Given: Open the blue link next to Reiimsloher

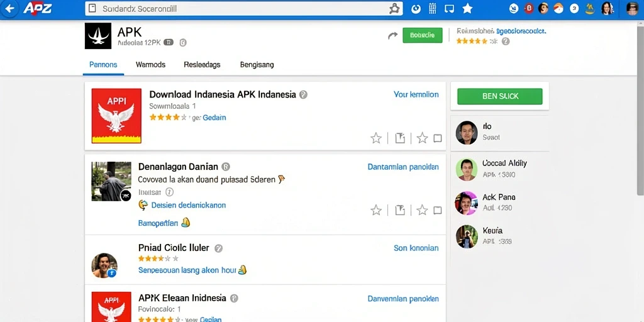Looking at the screenshot, I should [x=521, y=31].
